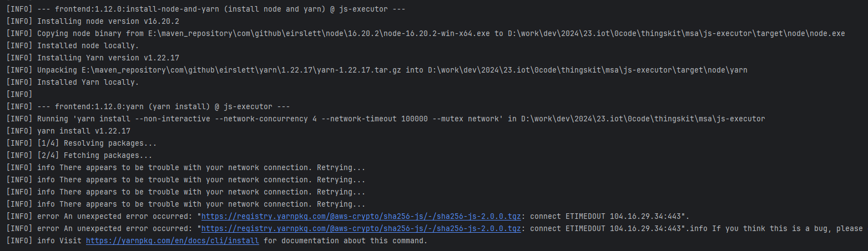This screenshot has height=251, width=868.
Task: Open sha256-js tgz link in first error line
Action: 361,216
